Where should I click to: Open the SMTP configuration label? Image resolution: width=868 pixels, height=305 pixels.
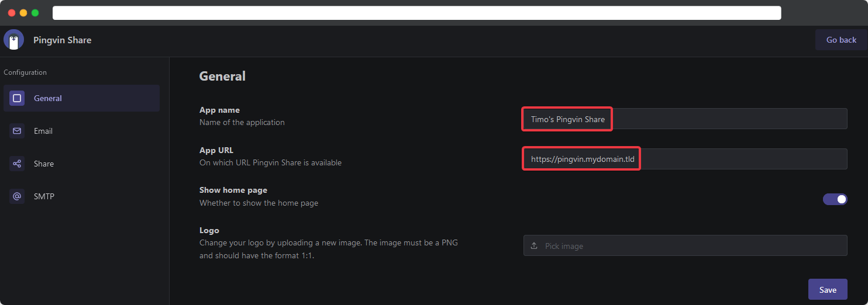[44, 196]
